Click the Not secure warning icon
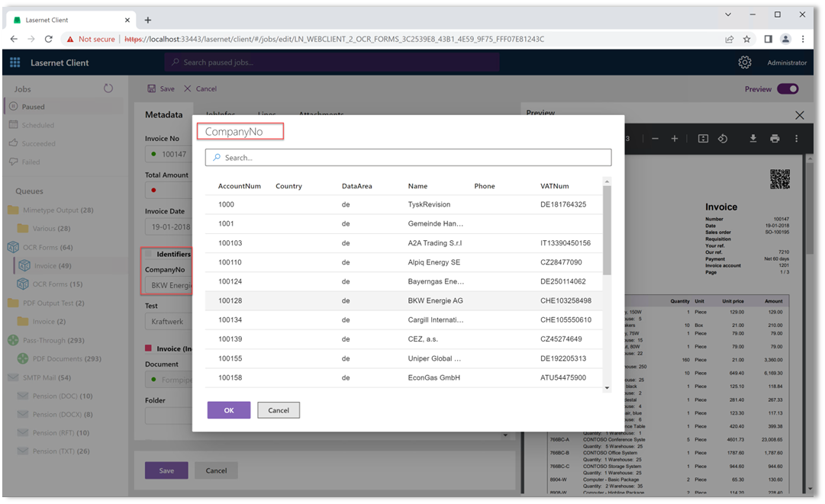The width and height of the screenshot is (825, 504). [x=70, y=40]
